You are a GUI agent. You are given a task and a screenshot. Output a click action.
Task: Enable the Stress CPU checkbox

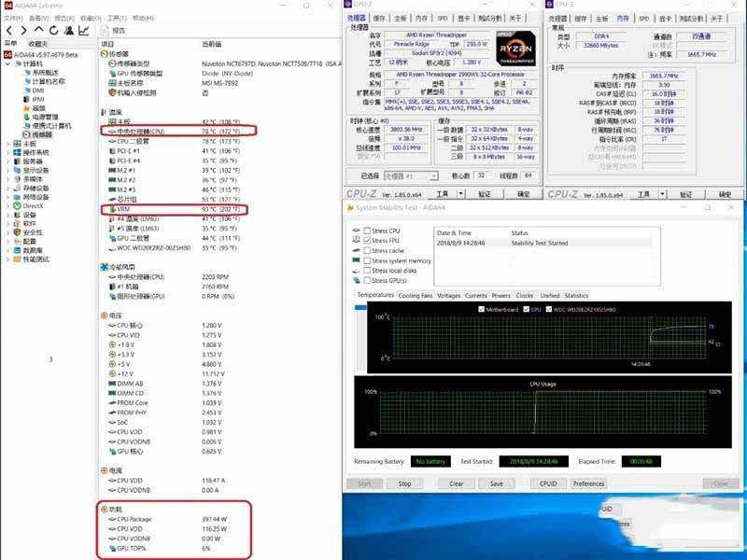366,231
